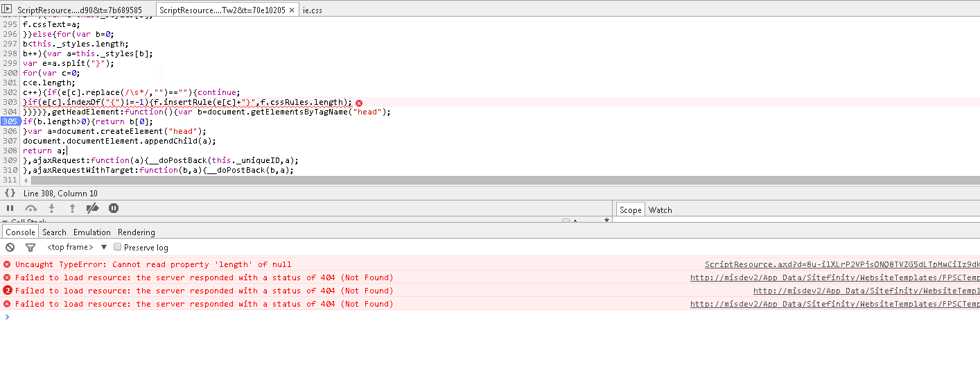Step out of current function
Image resolution: width=980 pixels, height=376 pixels.
pos(72,208)
